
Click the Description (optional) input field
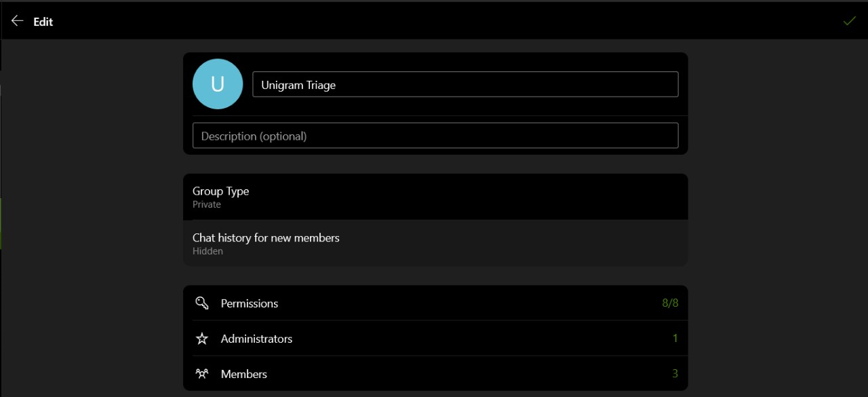pos(434,135)
